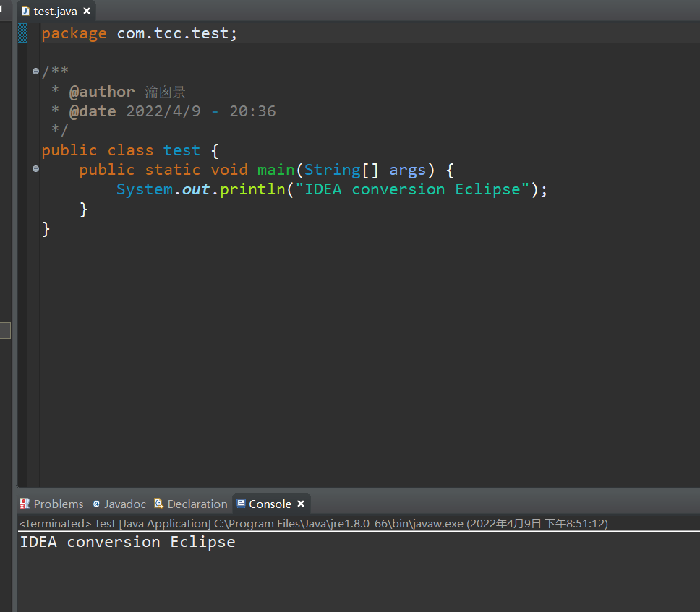Collapse the Javadoc comment block fold marker
Screen dimensions: 700x612
[x=35, y=71]
